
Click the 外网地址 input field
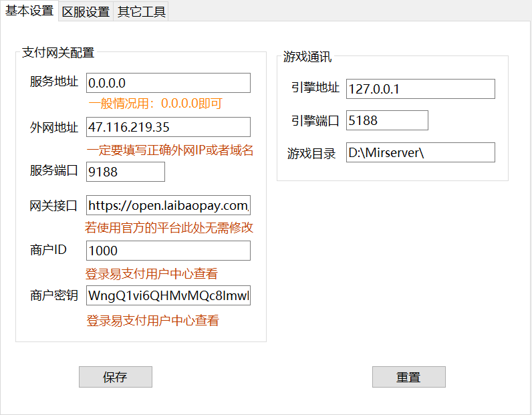tap(168, 127)
